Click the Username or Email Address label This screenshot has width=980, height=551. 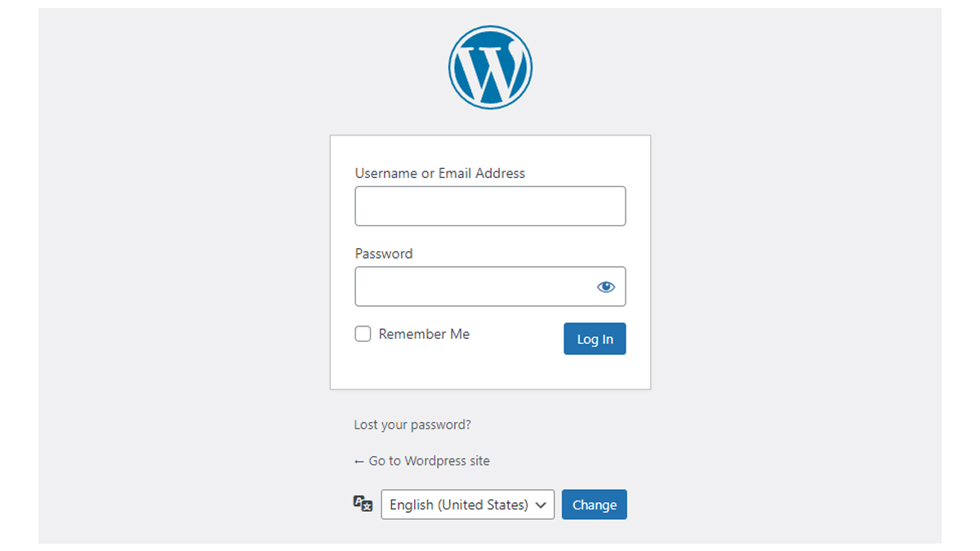click(x=440, y=173)
